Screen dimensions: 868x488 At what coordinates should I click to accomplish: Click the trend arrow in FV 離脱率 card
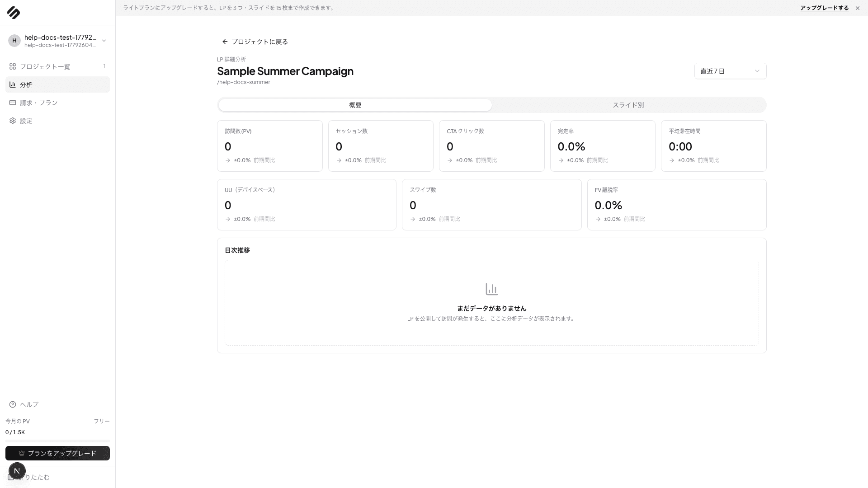pos(598,219)
